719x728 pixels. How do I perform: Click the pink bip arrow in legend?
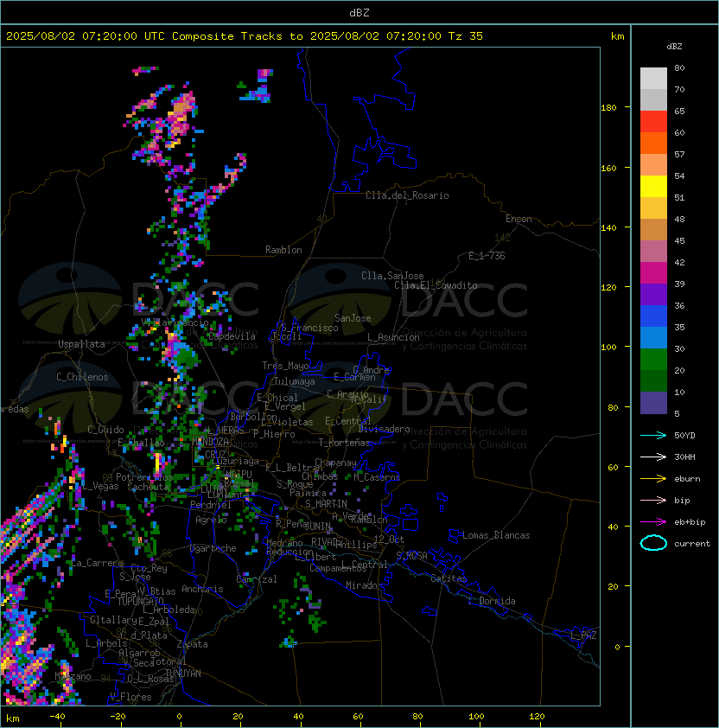pyautogui.click(x=653, y=500)
